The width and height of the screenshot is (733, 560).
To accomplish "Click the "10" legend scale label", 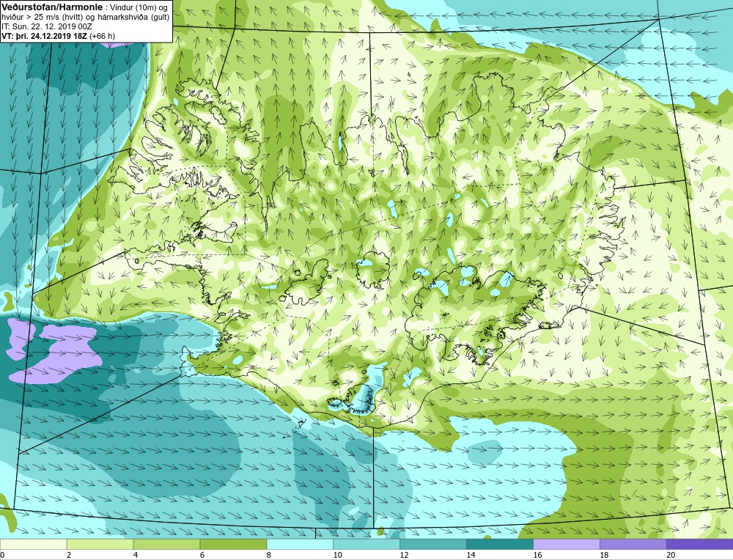I will click(337, 555).
